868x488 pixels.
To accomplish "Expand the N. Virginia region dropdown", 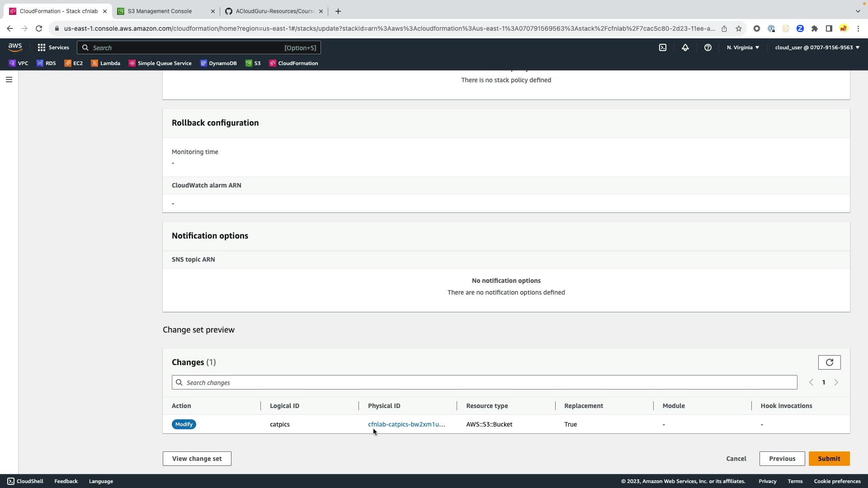I will point(743,47).
